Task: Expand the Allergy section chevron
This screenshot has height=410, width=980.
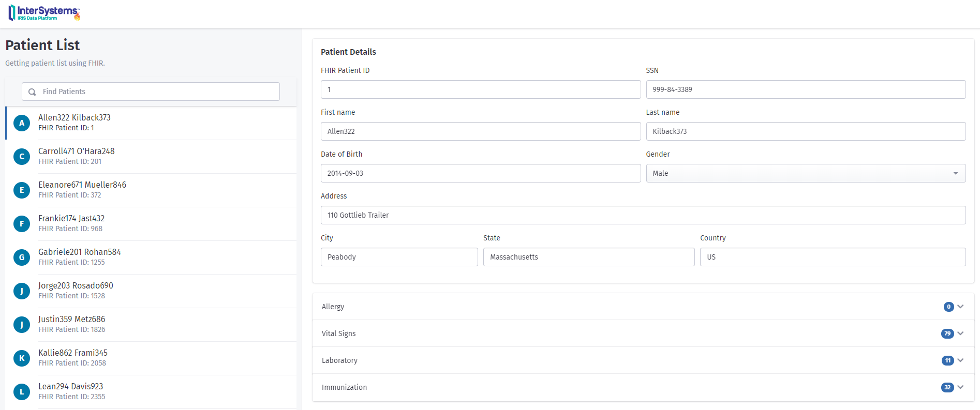Action: coord(960,307)
